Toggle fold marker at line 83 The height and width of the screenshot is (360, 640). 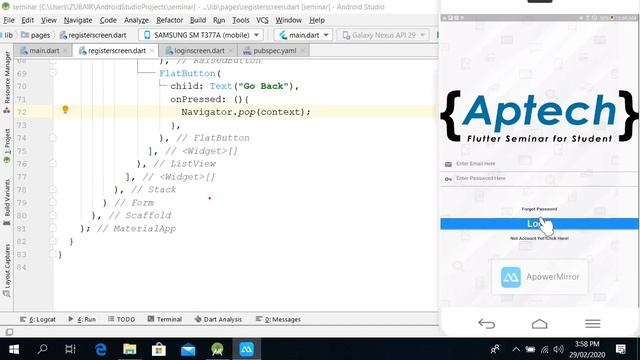(x=53, y=254)
